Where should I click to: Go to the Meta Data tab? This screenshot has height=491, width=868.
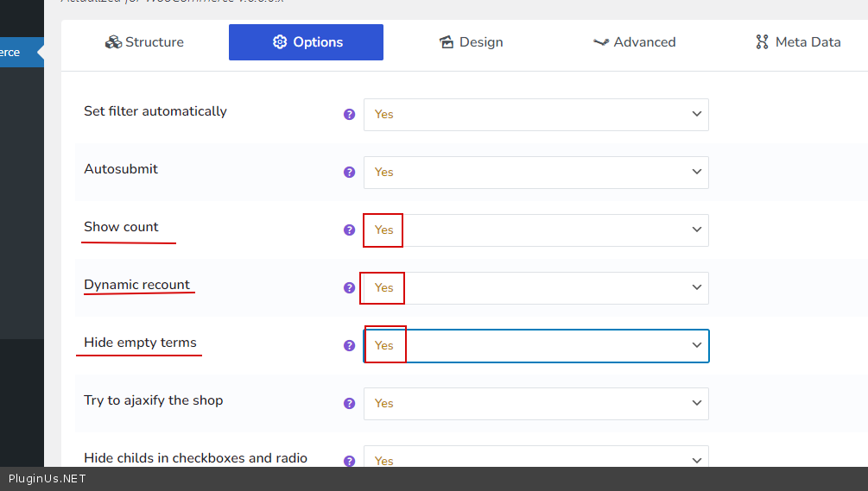pos(797,42)
